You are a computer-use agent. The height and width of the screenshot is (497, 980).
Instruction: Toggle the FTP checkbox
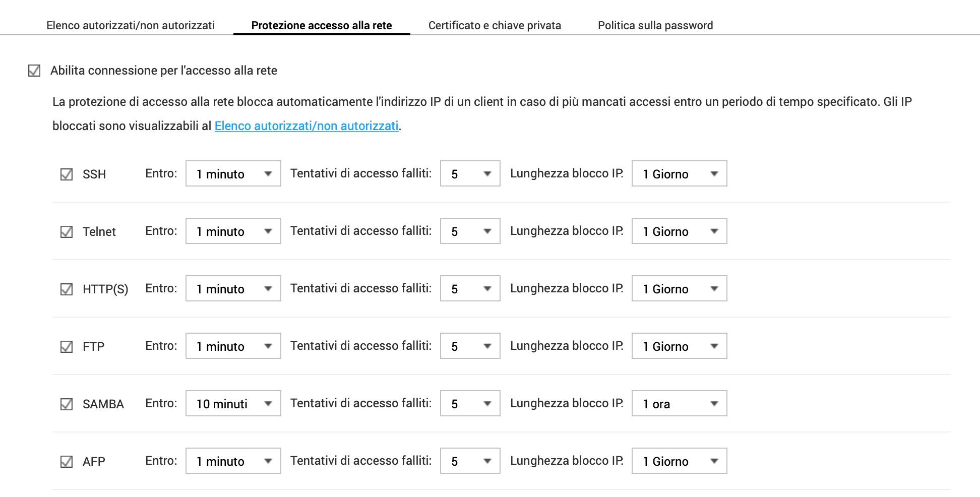click(67, 347)
